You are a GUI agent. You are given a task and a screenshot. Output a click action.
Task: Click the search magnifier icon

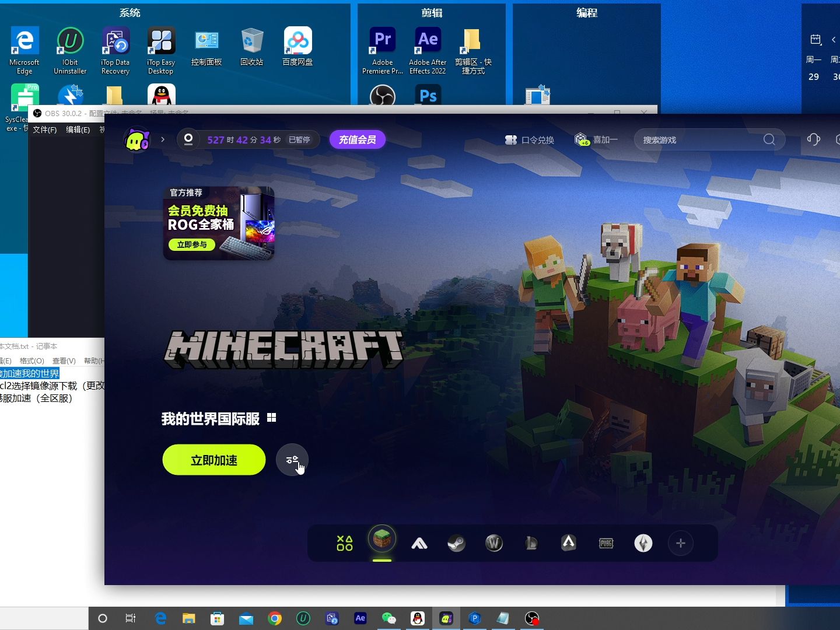(x=769, y=139)
